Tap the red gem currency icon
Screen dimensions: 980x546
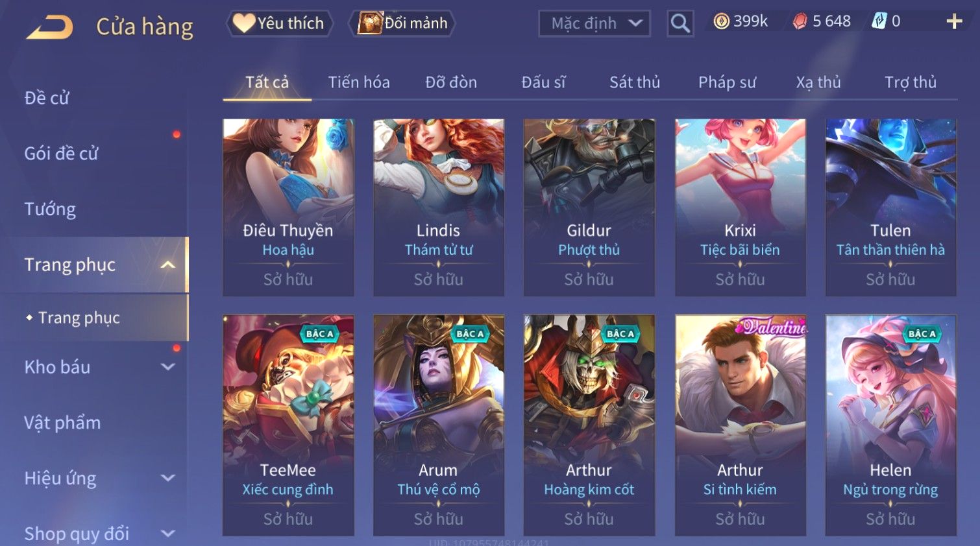click(x=800, y=21)
